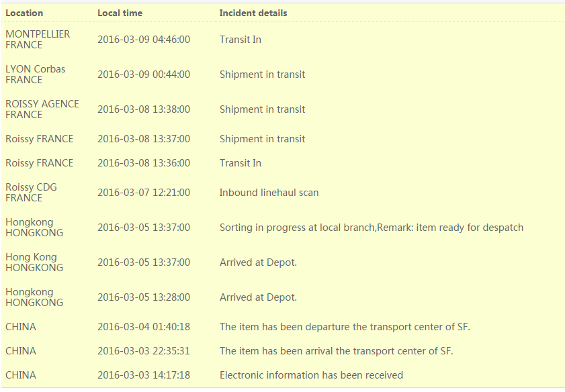The width and height of the screenshot is (565, 392).
Task: Click timestamp 2016-03-04 01:40:18
Action: [x=144, y=326]
